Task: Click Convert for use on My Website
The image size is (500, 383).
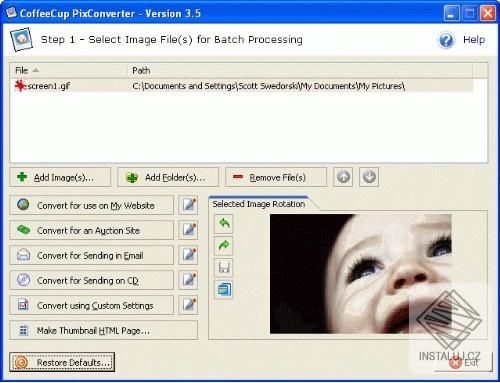Action: click(92, 205)
